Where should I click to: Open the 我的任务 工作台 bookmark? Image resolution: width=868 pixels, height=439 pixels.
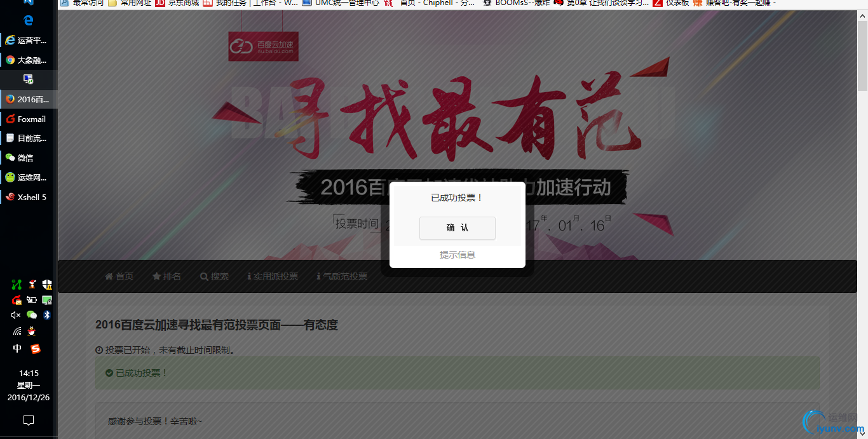pos(250,3)
